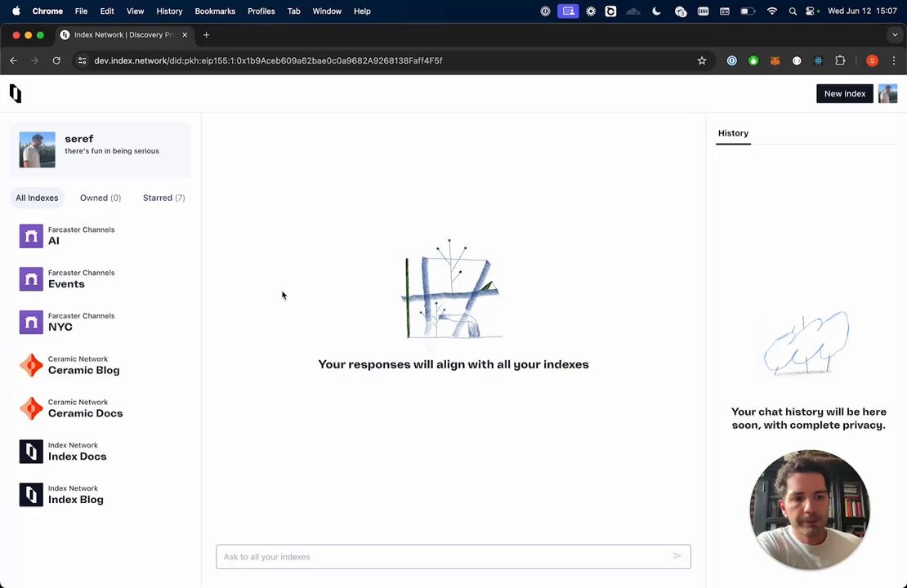Switch to Starred (7) tab
The width and height of the screenshot is (907, 588).
click(163, 198)
